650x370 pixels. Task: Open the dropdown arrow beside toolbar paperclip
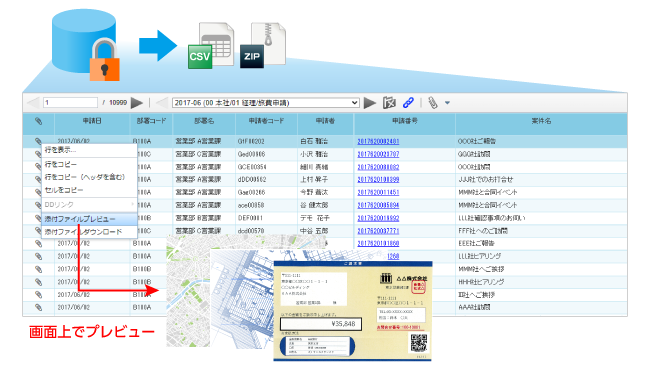point(447,103)
